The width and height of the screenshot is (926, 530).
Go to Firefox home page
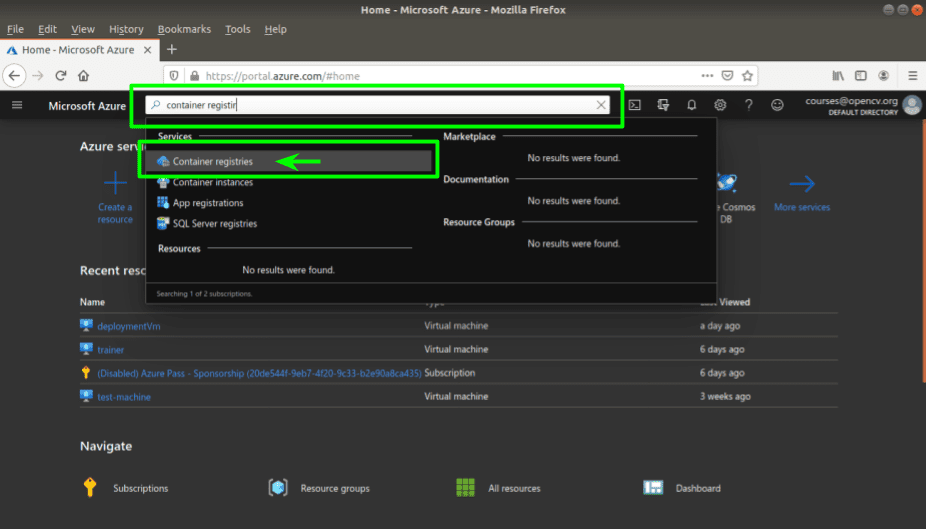tap(83, 76)
